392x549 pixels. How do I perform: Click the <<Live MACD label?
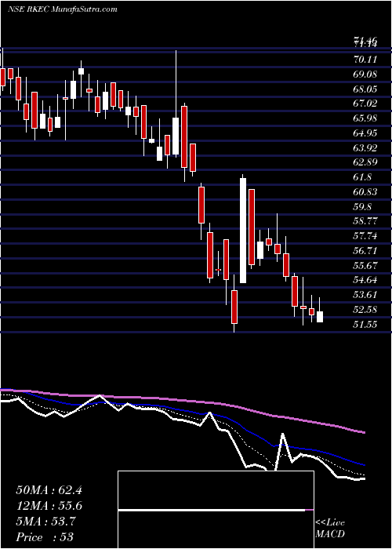pos(330,529)
